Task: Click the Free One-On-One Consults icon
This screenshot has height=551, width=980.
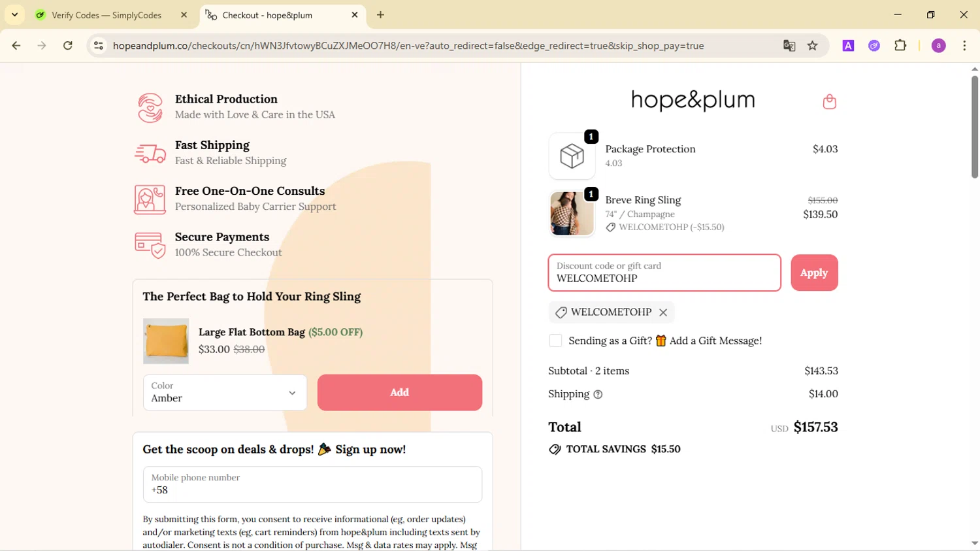Action: click(x=150, y=199)
